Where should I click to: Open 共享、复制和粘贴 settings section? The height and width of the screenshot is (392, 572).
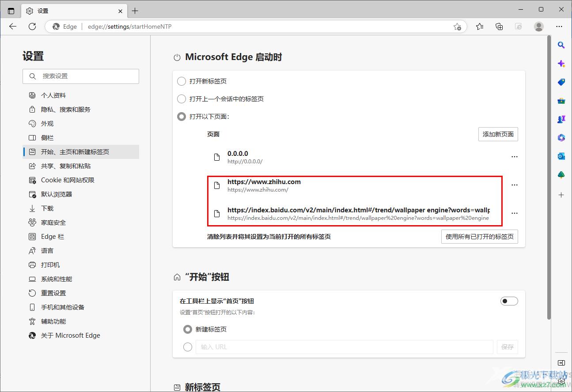tap(81, 166)
